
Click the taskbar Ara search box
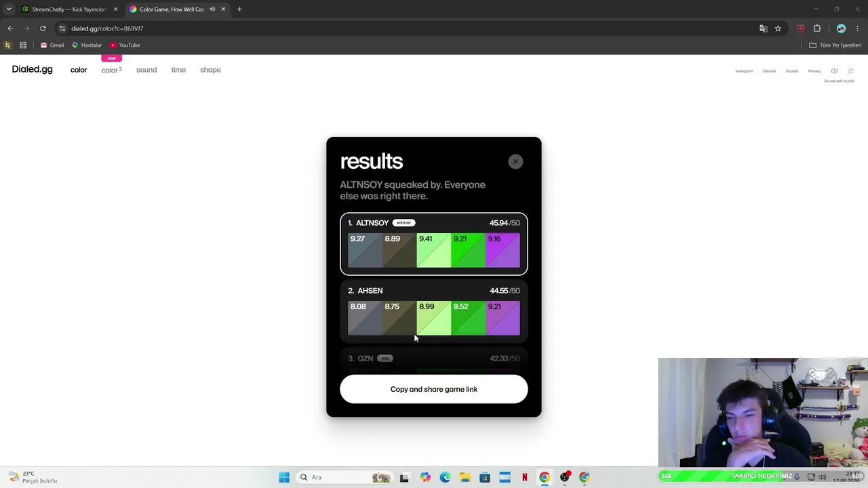(346, 477)
